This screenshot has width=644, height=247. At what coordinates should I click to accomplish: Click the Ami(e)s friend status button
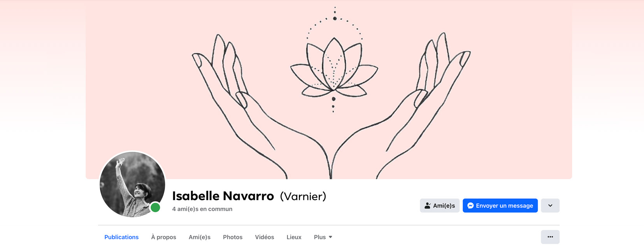(440, 205)
